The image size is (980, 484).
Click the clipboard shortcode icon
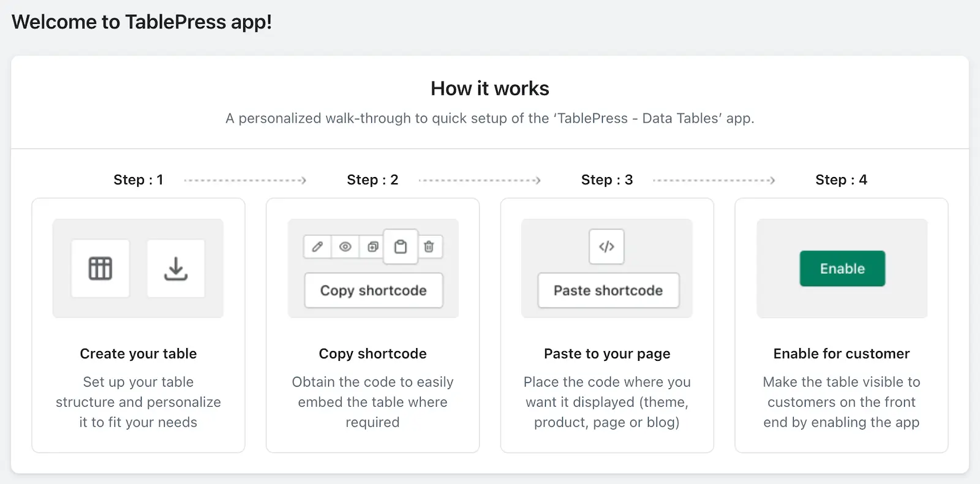(401, 247)
